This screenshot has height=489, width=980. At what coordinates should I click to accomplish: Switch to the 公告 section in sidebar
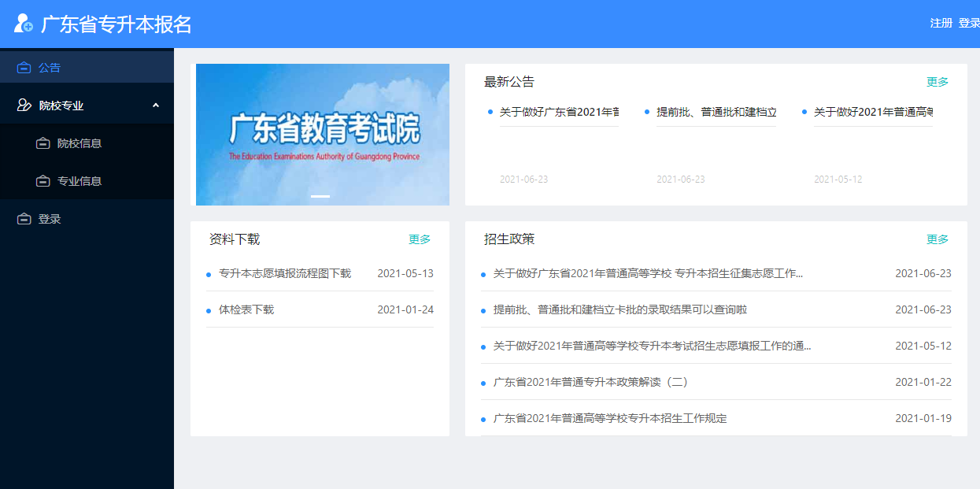[x=50, y=67]
